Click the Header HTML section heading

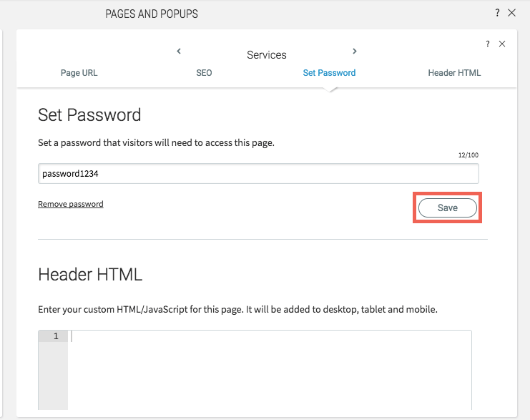[x=90, y=274]
